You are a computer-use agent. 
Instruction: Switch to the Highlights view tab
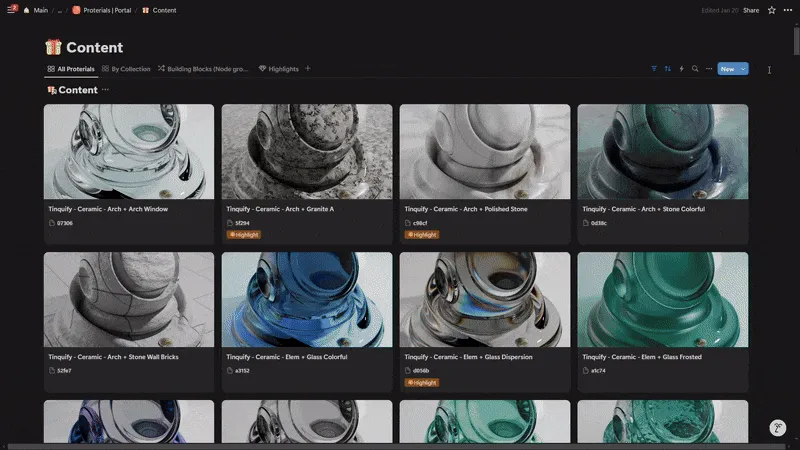coord(279,69)
